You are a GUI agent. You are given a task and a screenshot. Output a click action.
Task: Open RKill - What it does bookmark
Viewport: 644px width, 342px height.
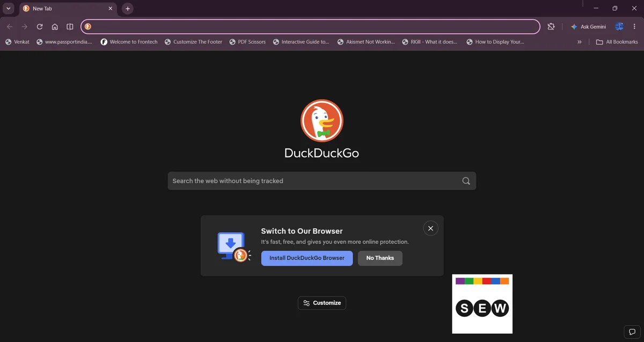(x=430, y=42)
